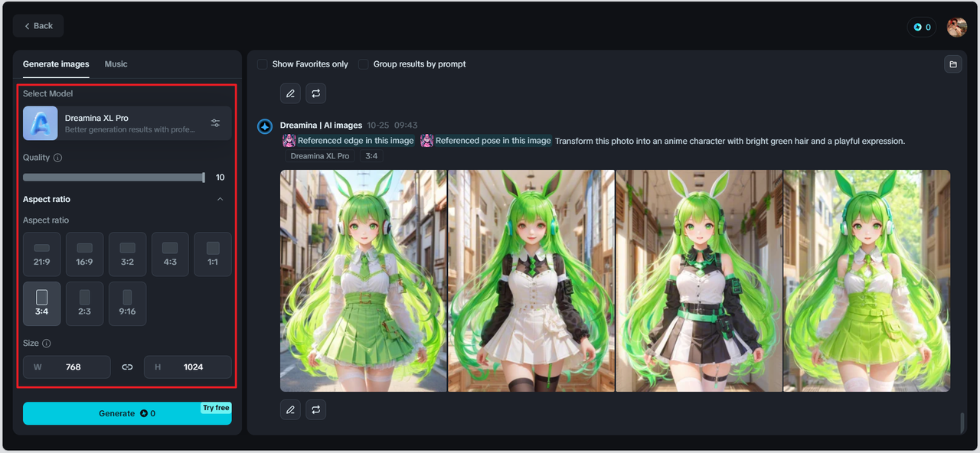Image resolution: width=980 pixels, height=453 pixels.
Task: Choose the 3:2 aspect ratio
Action: [127, 254]
